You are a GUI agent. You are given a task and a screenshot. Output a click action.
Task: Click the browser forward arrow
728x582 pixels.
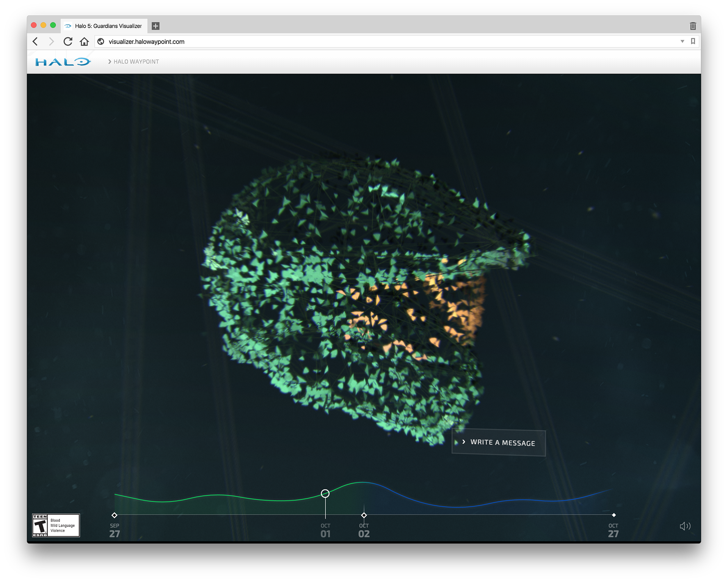[x=52, y=41]
